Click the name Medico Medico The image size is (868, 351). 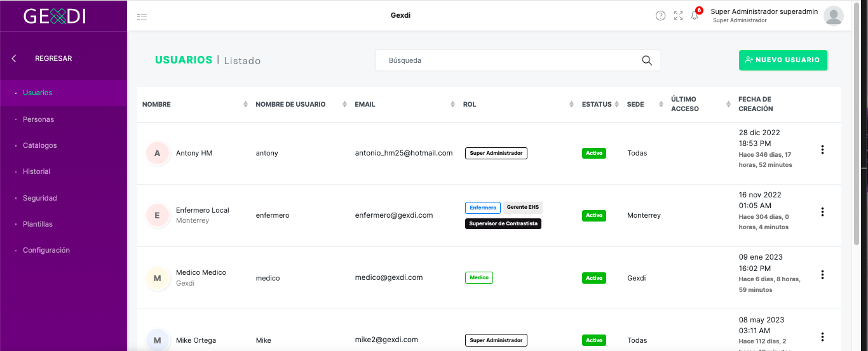pos(201,272)
